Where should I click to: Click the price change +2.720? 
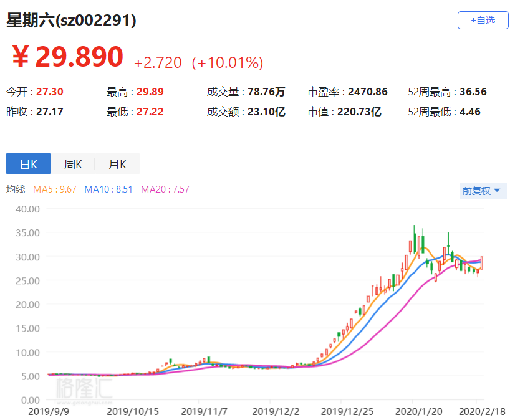158,62
